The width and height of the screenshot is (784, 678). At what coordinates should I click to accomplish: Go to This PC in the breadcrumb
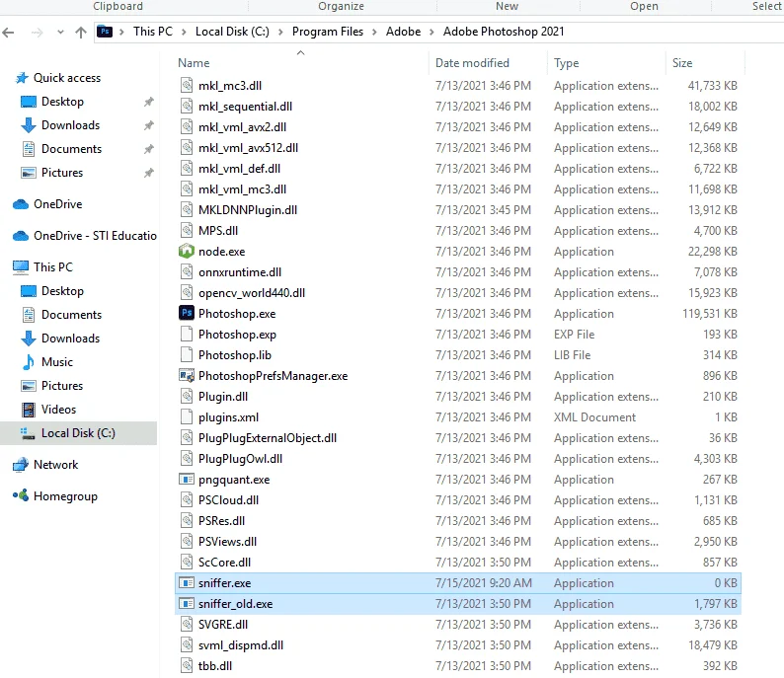(x=152, y=32)
